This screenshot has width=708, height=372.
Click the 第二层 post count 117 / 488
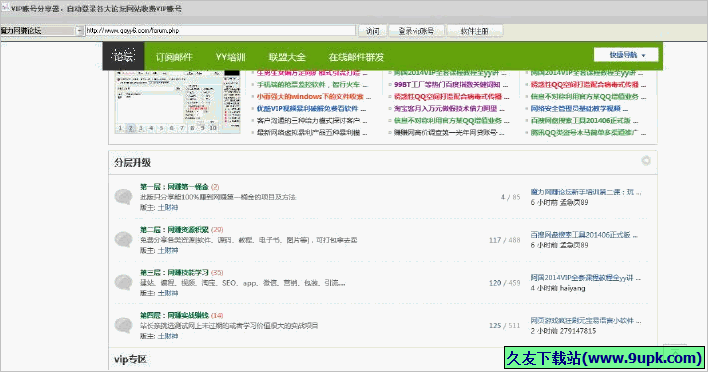coord(504,240)
